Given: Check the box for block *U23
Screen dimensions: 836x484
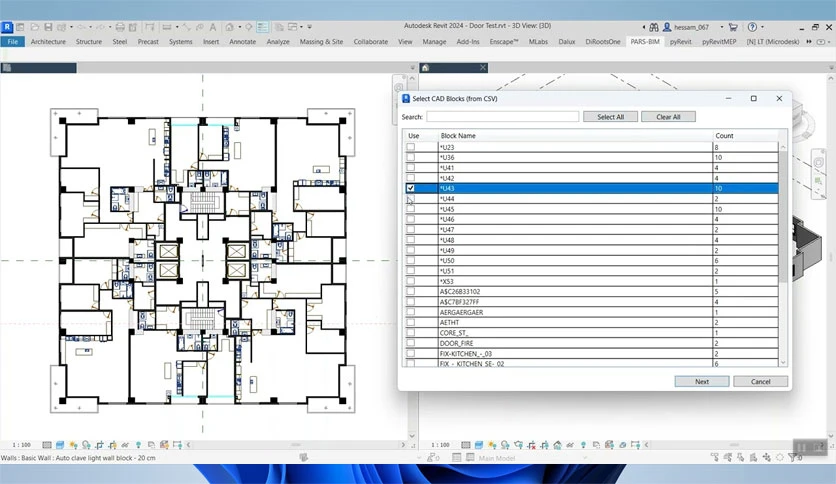Looking at the screenshot, I should (411, 147).
